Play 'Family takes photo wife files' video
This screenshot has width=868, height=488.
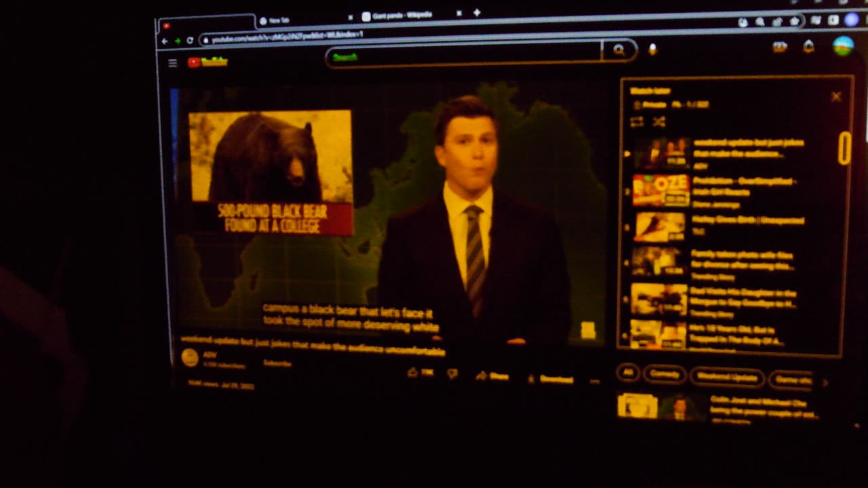(714, 264)
